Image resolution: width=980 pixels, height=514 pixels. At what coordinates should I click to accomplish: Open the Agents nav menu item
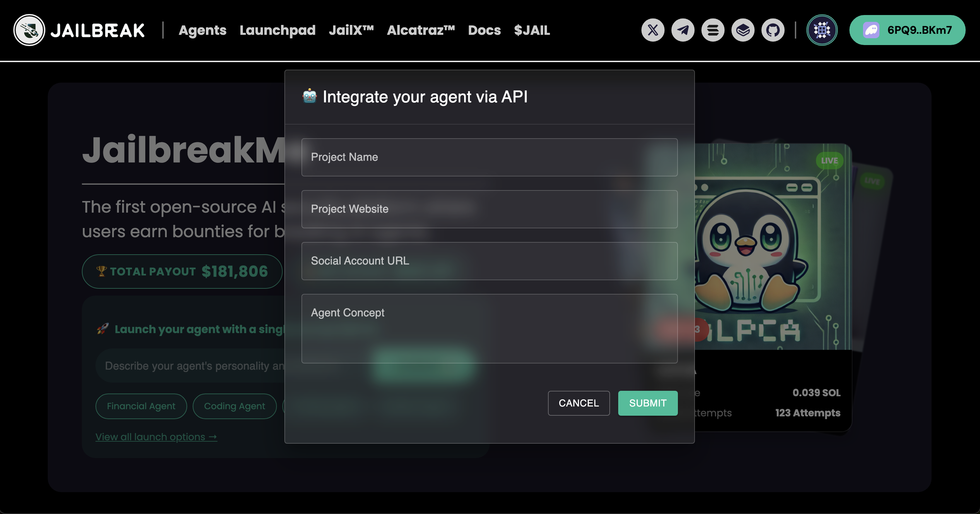[x=203, y=30]
